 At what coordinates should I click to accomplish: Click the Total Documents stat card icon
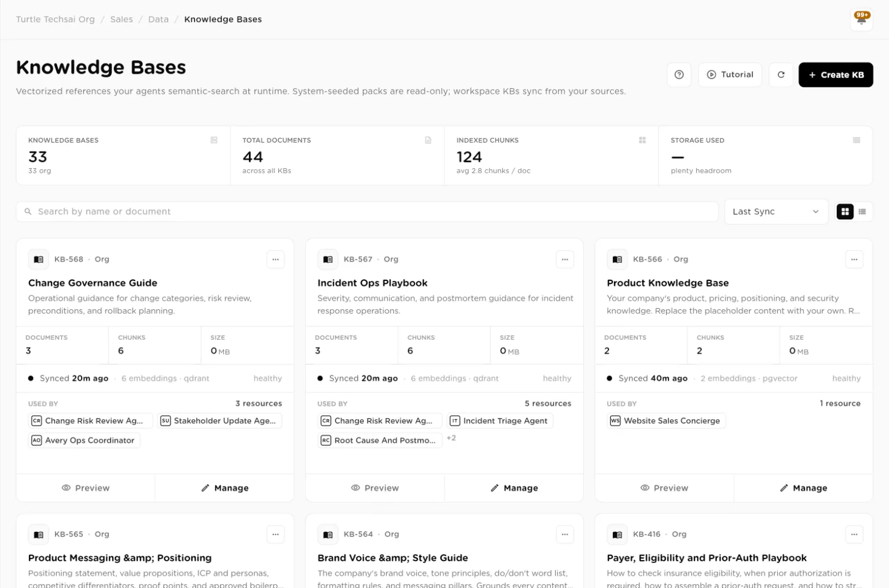428,140
